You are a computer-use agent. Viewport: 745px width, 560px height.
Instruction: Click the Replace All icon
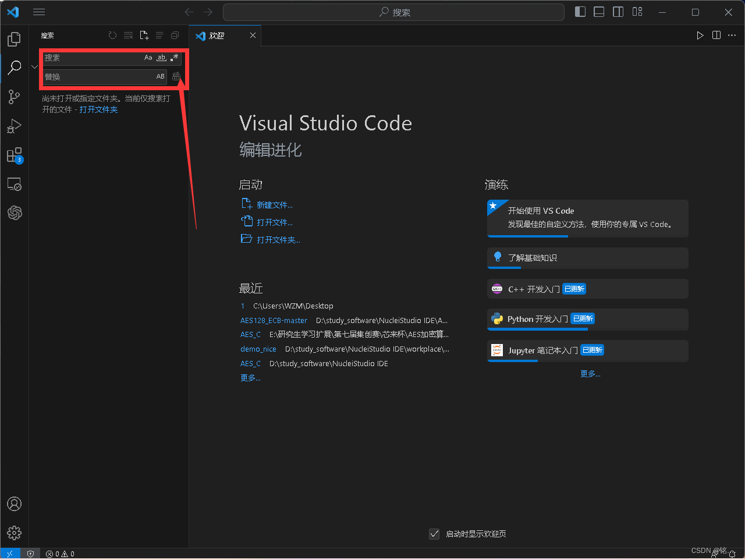[x=176, y=77]
